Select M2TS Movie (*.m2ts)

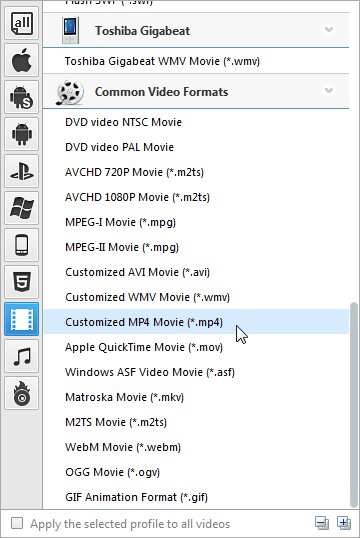196,422
